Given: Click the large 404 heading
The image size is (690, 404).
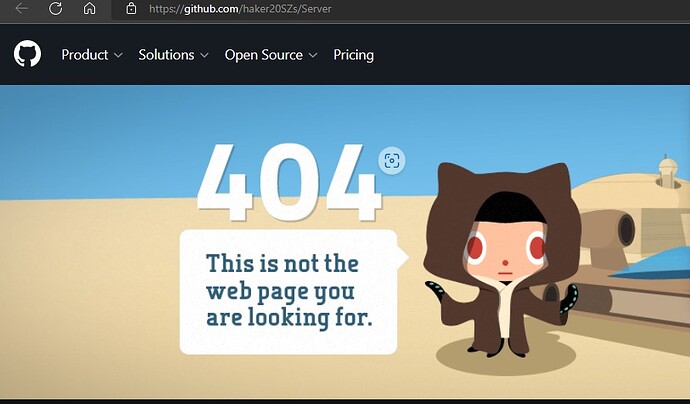Looking at the screenshot, I should (x=289, y=182).
